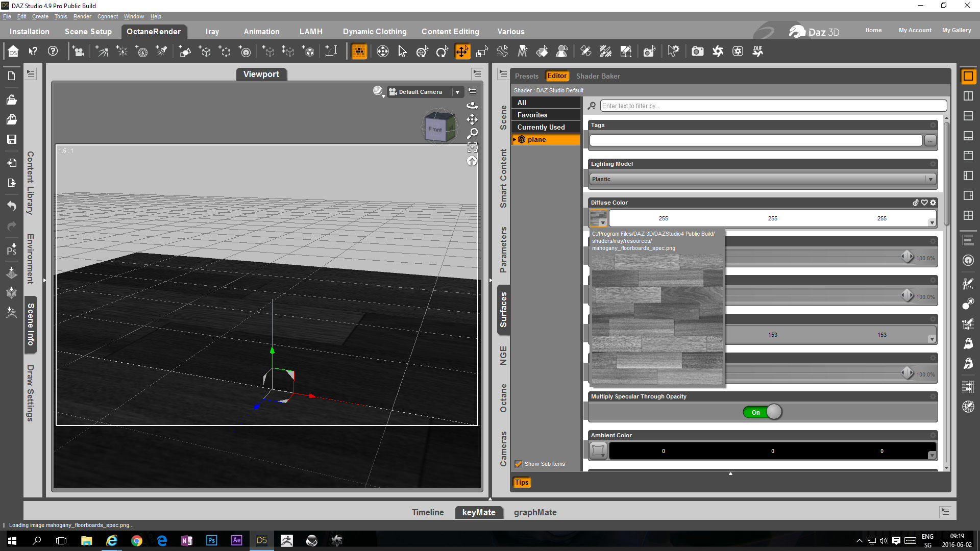
Task: Expand the plane surface tree item
Action: tap(514, 139)
